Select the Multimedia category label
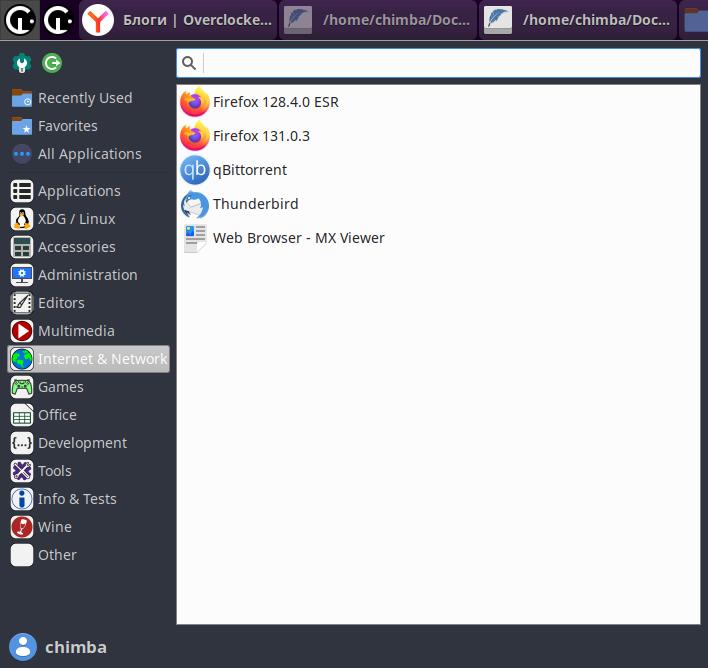This screenshot has width=708, height=668. [x=76, y=331]
